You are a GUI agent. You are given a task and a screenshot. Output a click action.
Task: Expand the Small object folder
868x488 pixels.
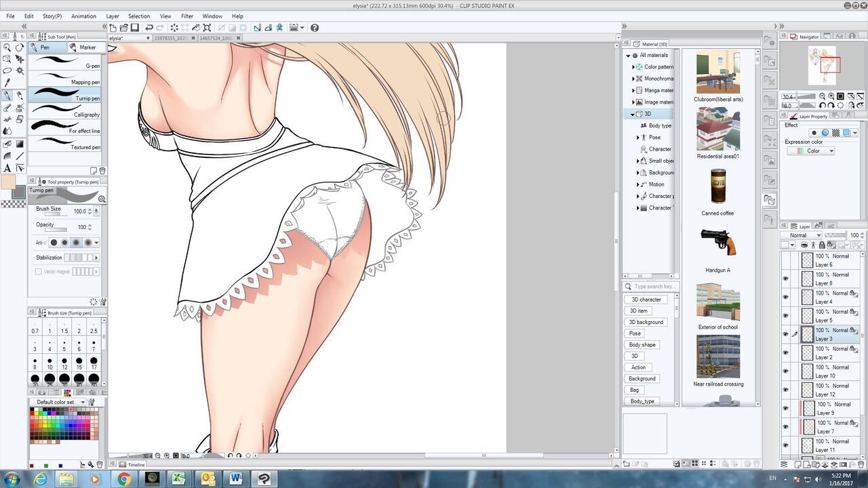point(638,161)
